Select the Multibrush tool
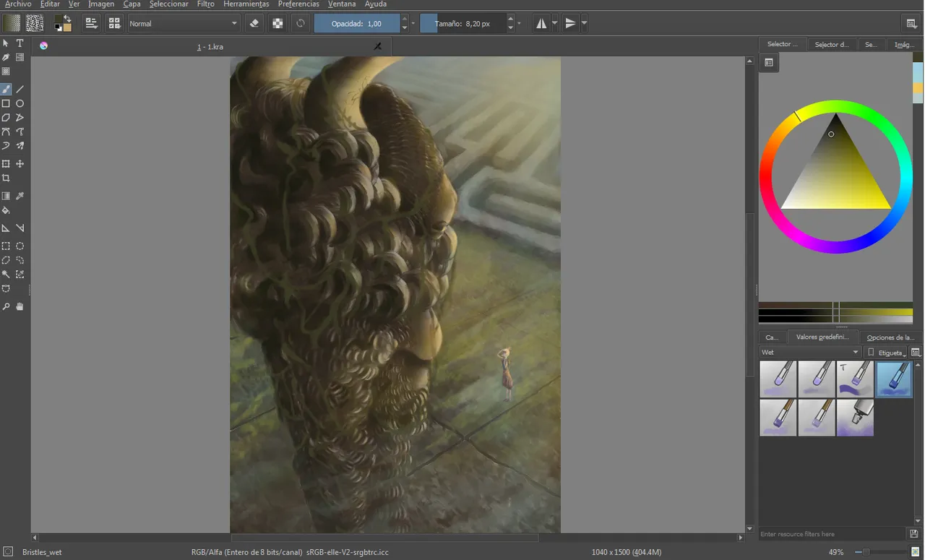The height and width of the screenshot is (560, 925). (x=20, y=146)
